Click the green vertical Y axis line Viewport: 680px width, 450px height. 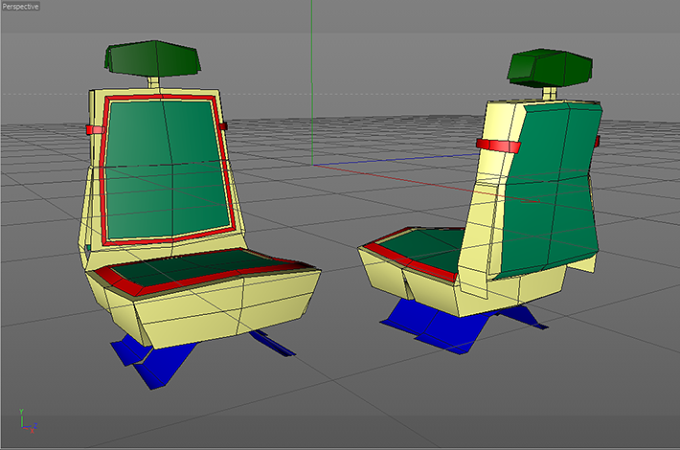click(311, 82)
